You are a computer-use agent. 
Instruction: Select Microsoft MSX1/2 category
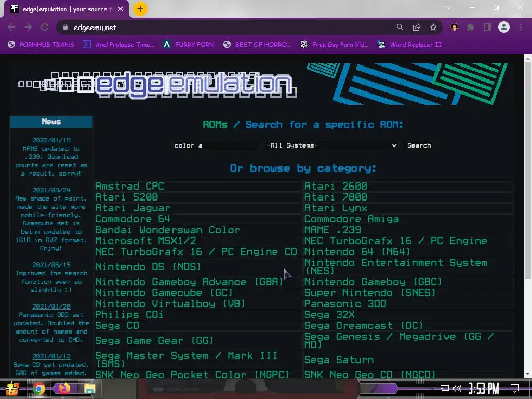pos(145,241)
